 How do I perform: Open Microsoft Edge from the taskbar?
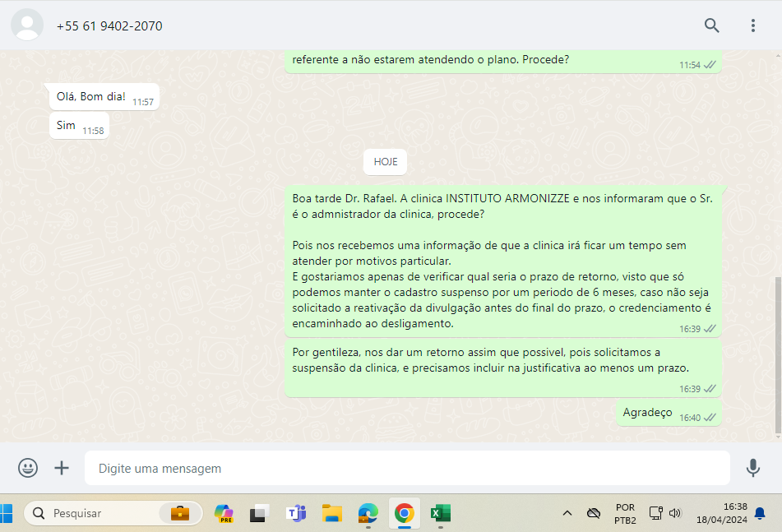[x=368, y=513]
